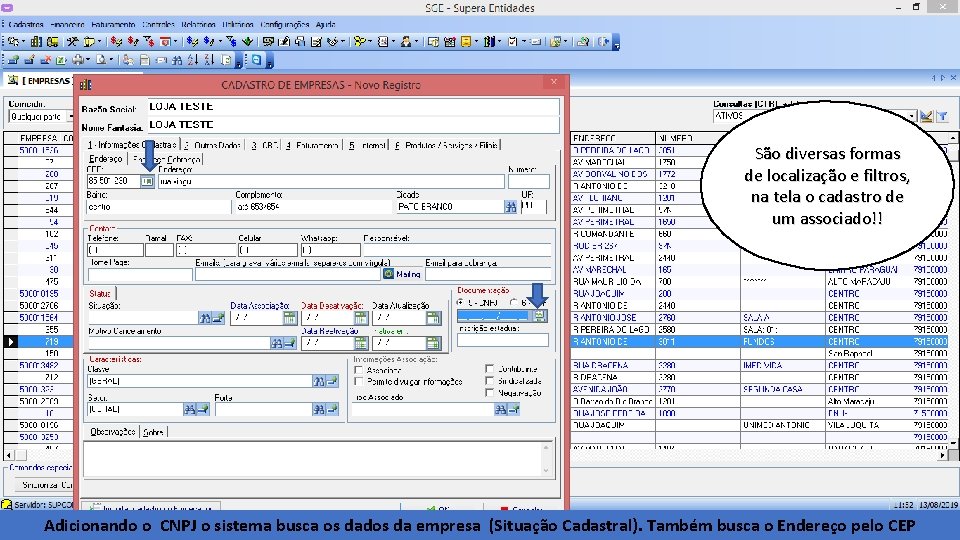Open the Sobre tab beside Observações
The width and height of the screenshot is (960, 540).
tap(153, 432)
